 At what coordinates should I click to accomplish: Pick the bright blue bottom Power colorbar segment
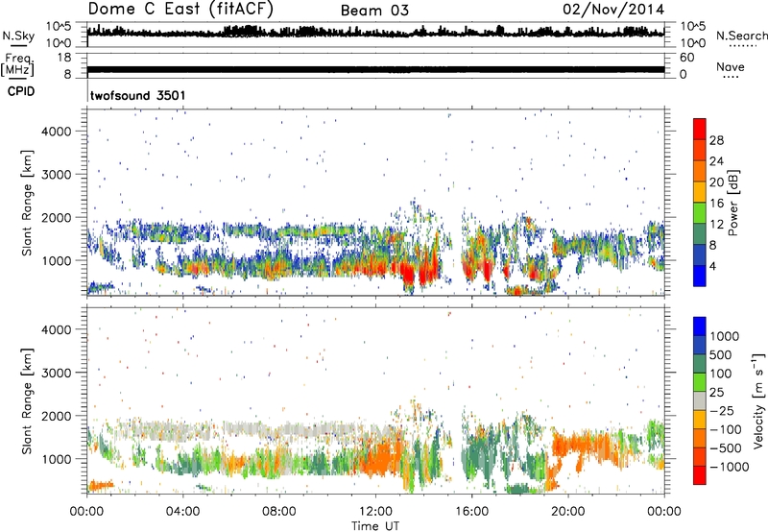click(700, 276)
